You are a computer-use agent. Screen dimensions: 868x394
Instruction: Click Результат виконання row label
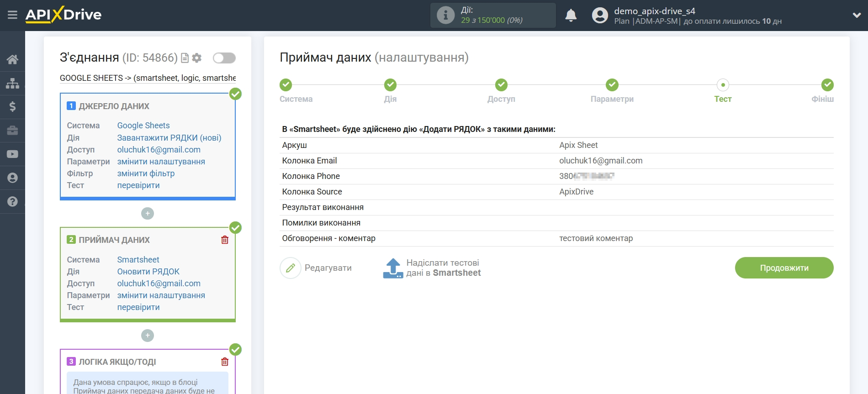point(323,207)
